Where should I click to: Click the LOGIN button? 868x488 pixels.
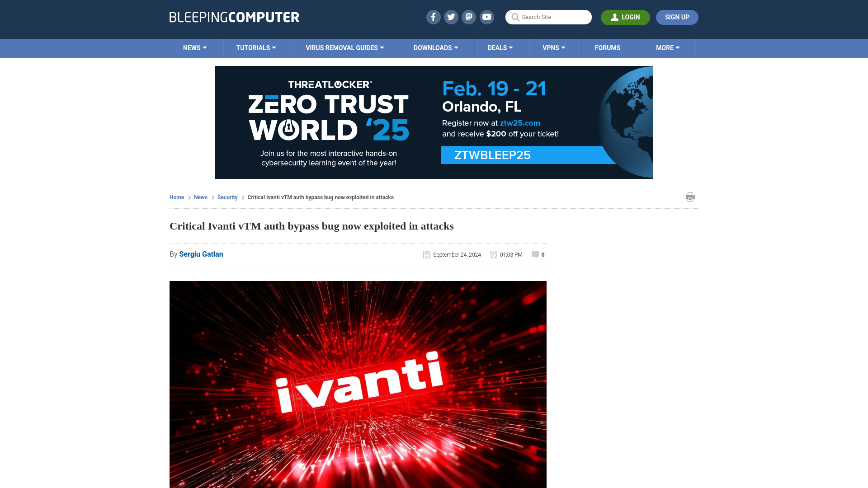click(x=625, y=17)
